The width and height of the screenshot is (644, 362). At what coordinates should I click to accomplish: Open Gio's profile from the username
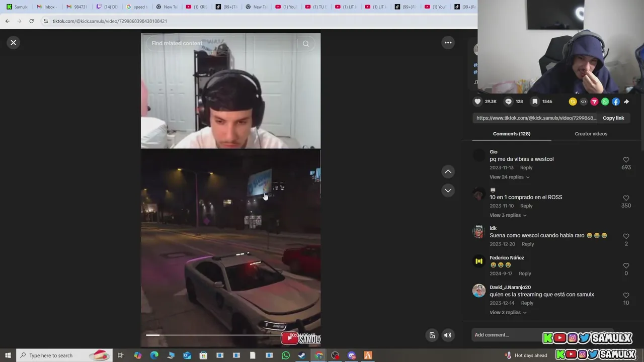coord(494,152)
